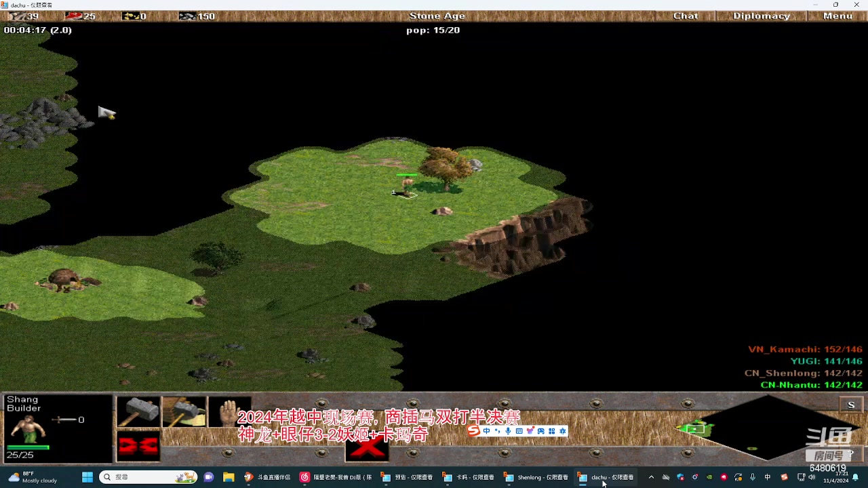The image size is (868, 488).
Task: Click the CN-Nhantu score line
Action: coord(811,385)
